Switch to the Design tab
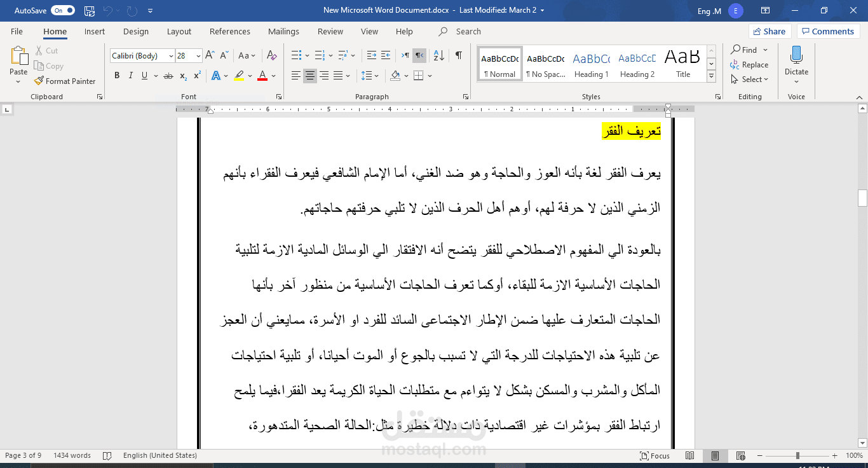This screenshot has height=468, width=868. [136, 31]
